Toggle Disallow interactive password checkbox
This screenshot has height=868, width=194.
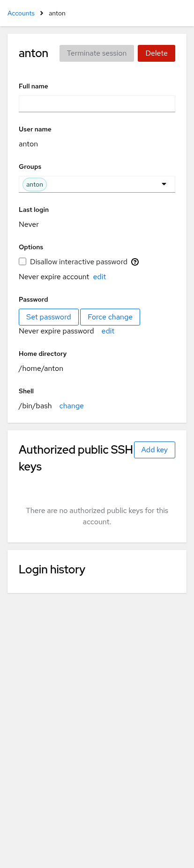point(22,261)
